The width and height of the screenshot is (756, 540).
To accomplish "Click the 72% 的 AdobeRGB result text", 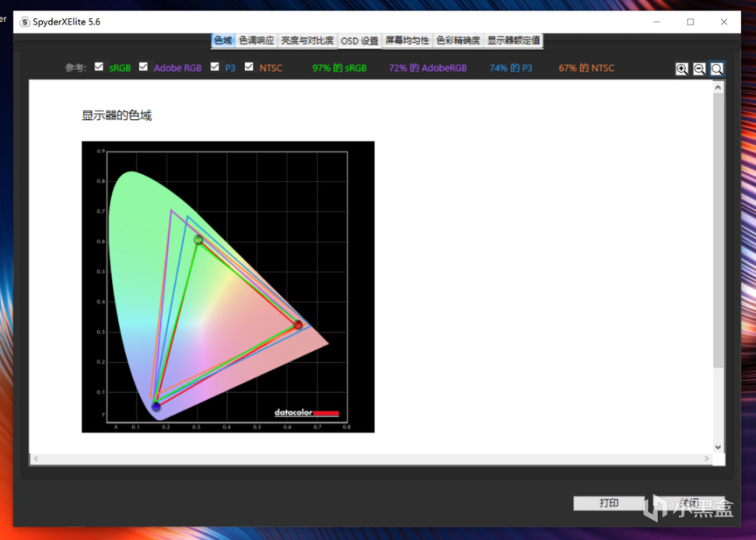I will (x=428, y=68).
